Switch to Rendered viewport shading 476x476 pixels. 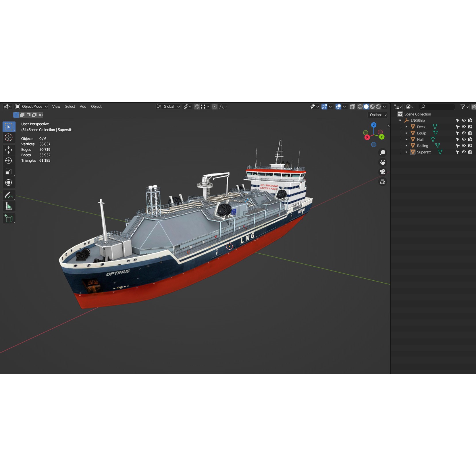pyautogui.click(x=379, y=107)
